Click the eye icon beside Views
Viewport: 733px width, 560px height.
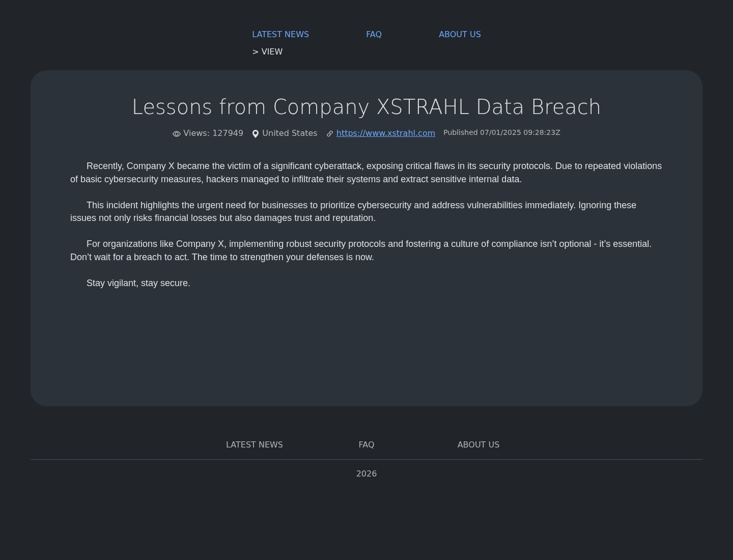pyautogui.click(x=177, y=134)
